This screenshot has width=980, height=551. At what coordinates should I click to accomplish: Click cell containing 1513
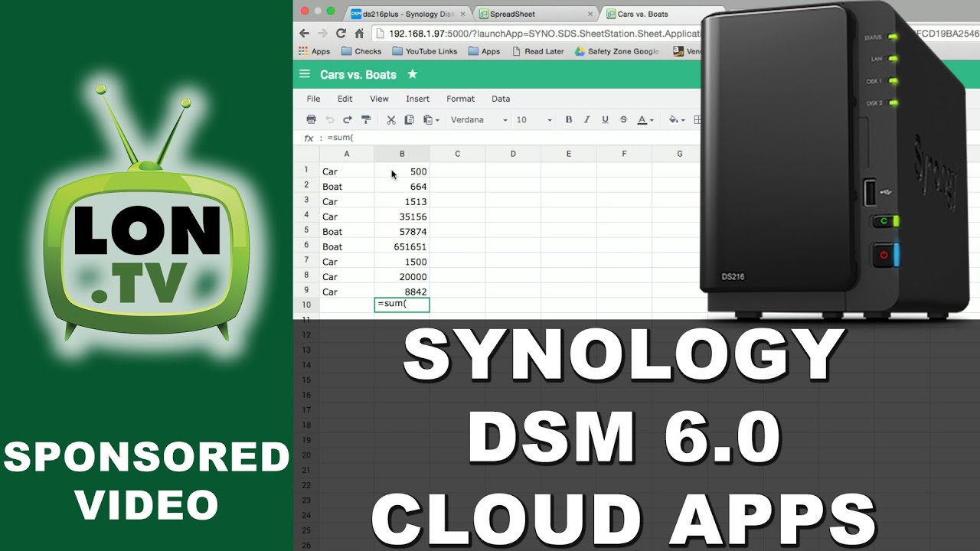click(x=402, y=201)
